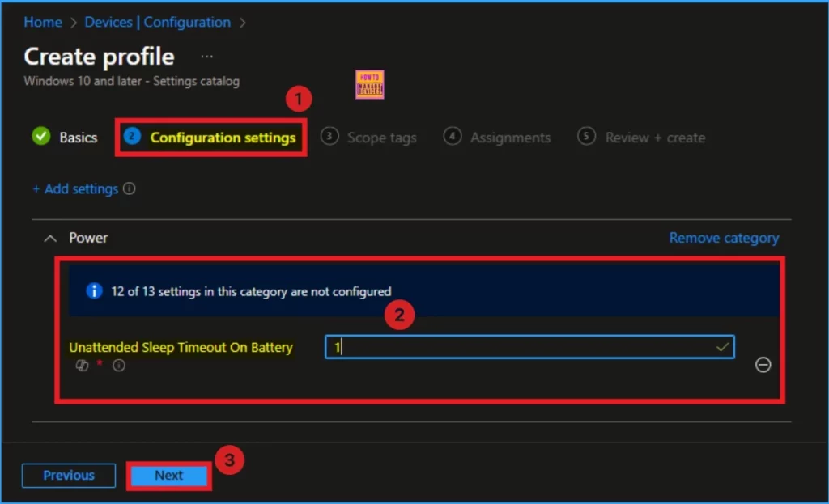Select the Configuration settings tab
Image resolution: width=829 pixels, height=504 pixels.
pyautogui.click(x=210, y=138)
